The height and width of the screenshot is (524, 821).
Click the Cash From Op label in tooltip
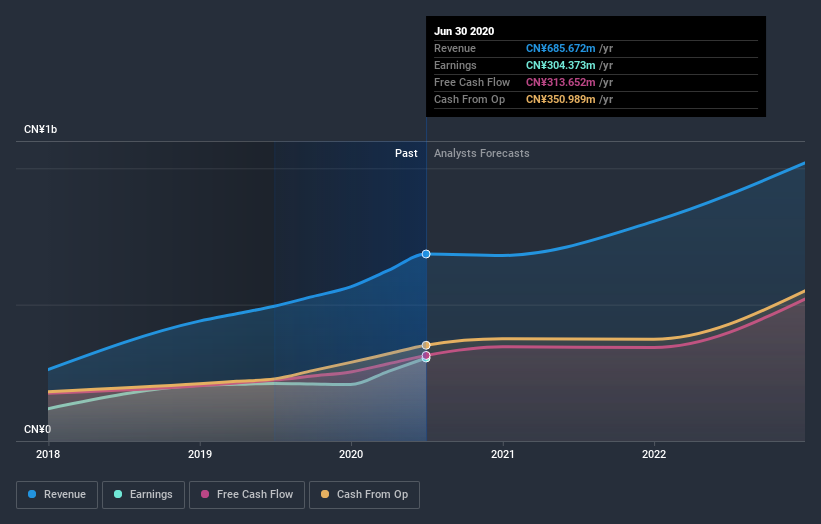tap(470, 99)
